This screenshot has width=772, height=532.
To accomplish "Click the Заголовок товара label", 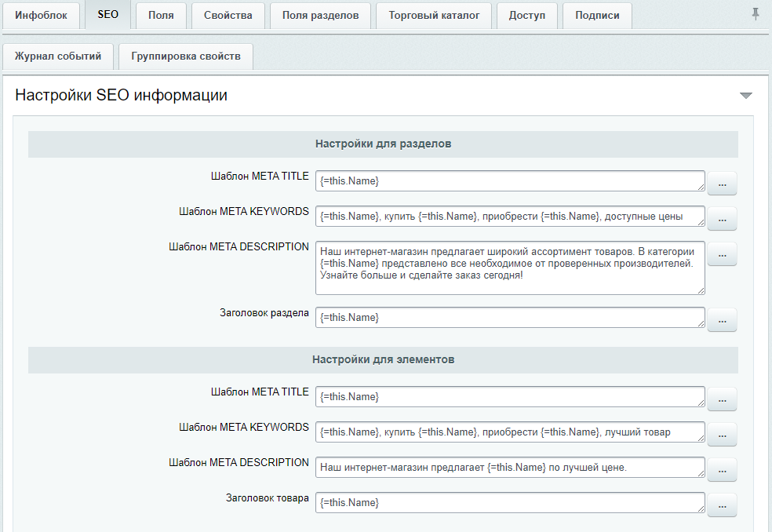I will (268, 498).
